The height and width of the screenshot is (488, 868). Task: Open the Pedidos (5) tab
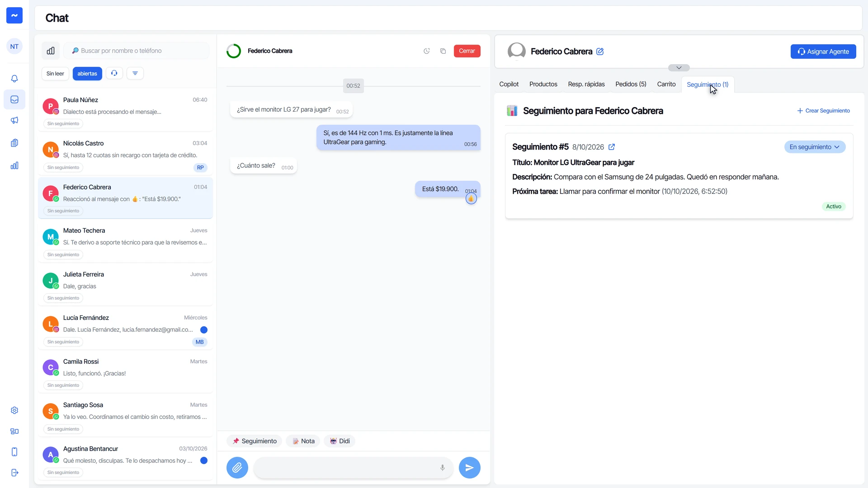click(631, 84)
